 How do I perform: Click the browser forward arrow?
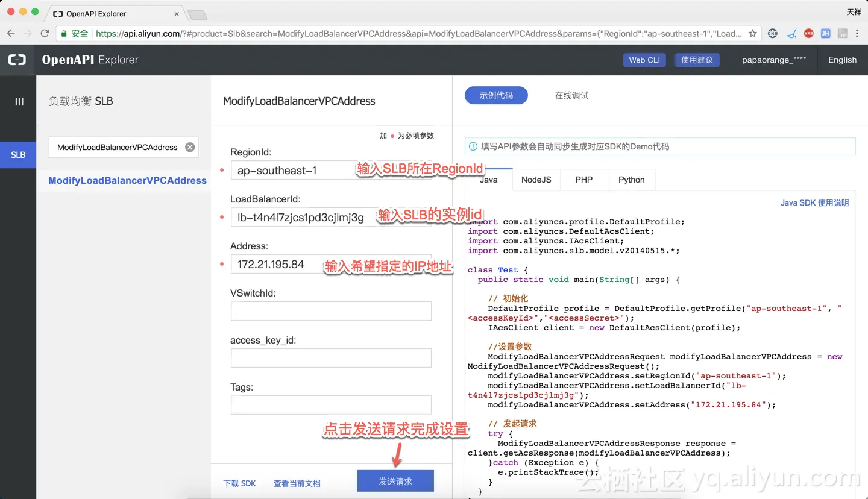[x=28, y=34]
